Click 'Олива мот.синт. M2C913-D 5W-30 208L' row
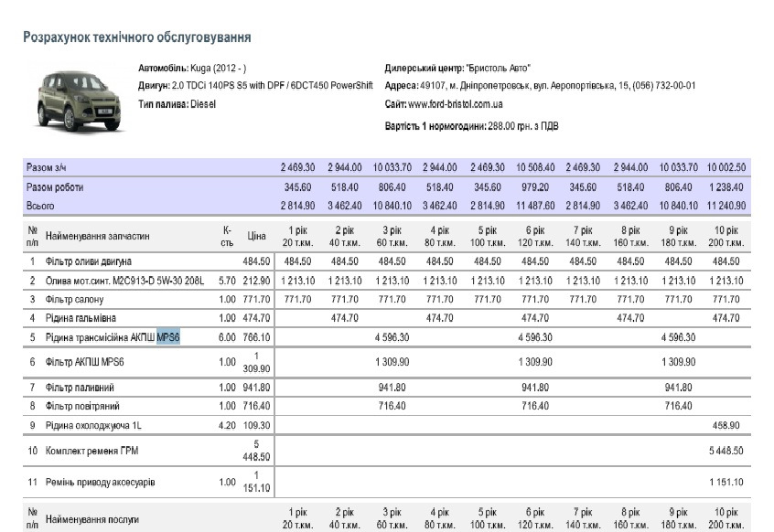The image size is (774, 532). click(x=124, y=281)
